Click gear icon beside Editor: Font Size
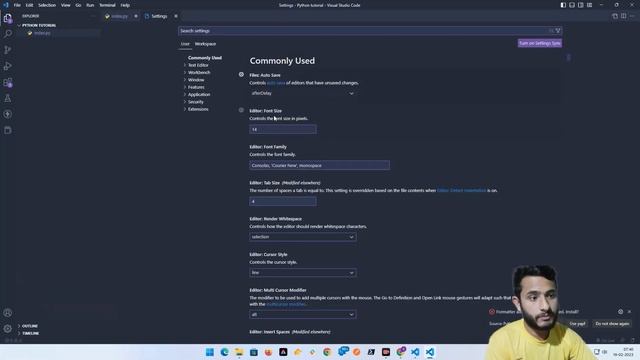Screen dimensions: 640x360 241,110
